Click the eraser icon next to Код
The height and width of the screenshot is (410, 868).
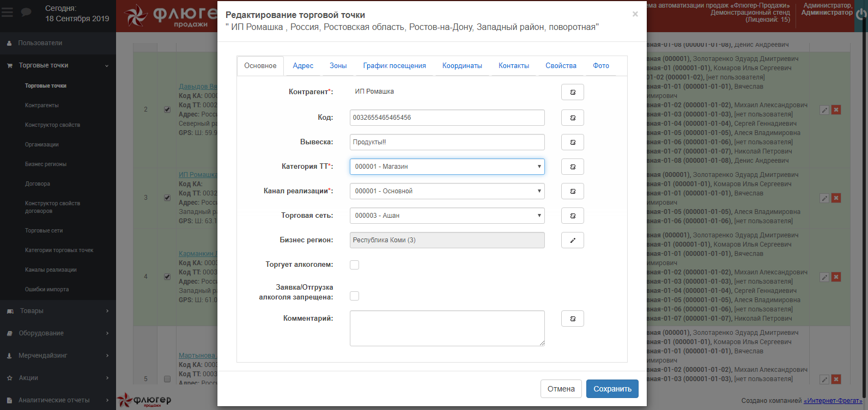pyautogui.click(x=572, y=118)
